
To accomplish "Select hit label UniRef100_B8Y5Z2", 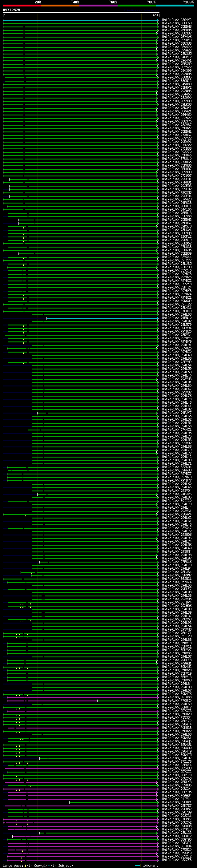I will coord(177,67).
